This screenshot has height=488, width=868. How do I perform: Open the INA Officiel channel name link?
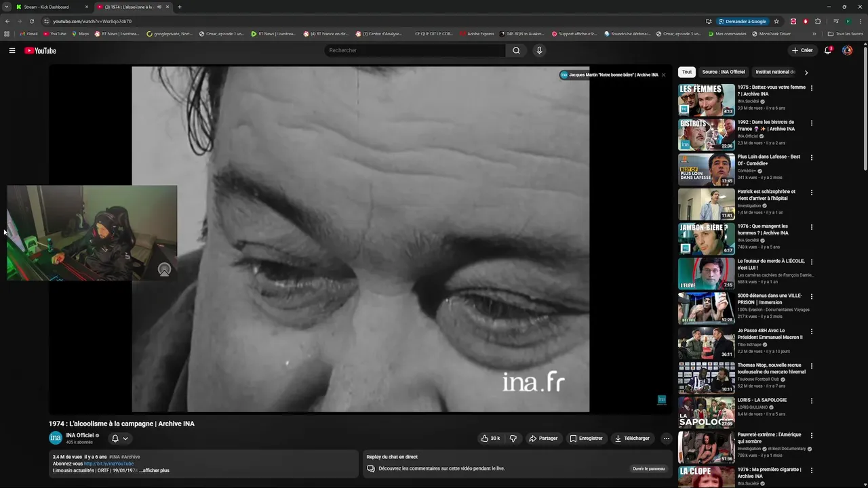click(80, 435)
